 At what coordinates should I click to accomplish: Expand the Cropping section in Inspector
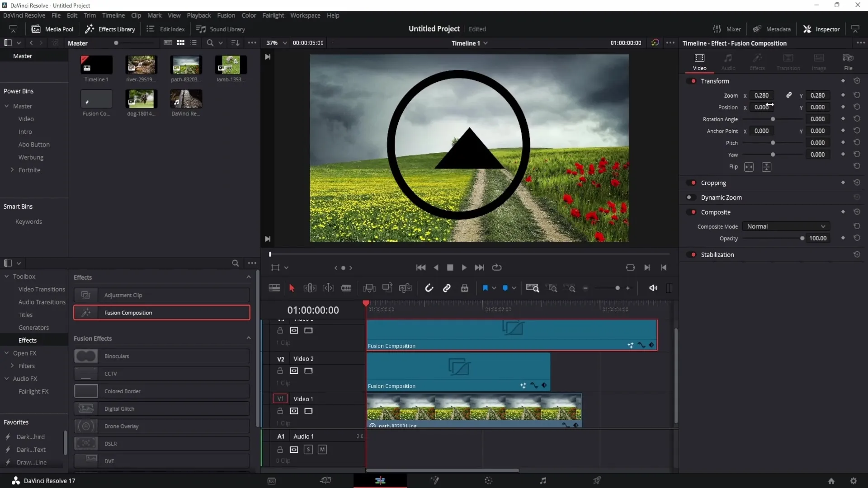pos(713,183)
